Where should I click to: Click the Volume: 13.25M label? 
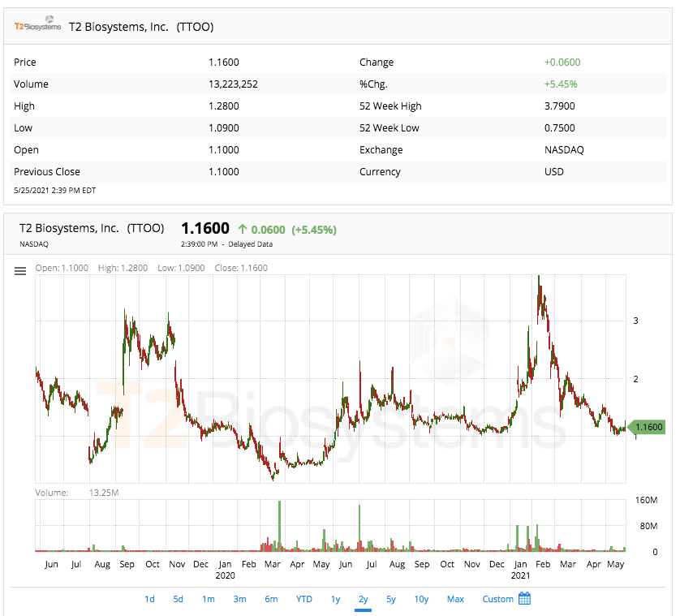click(77, 493)
